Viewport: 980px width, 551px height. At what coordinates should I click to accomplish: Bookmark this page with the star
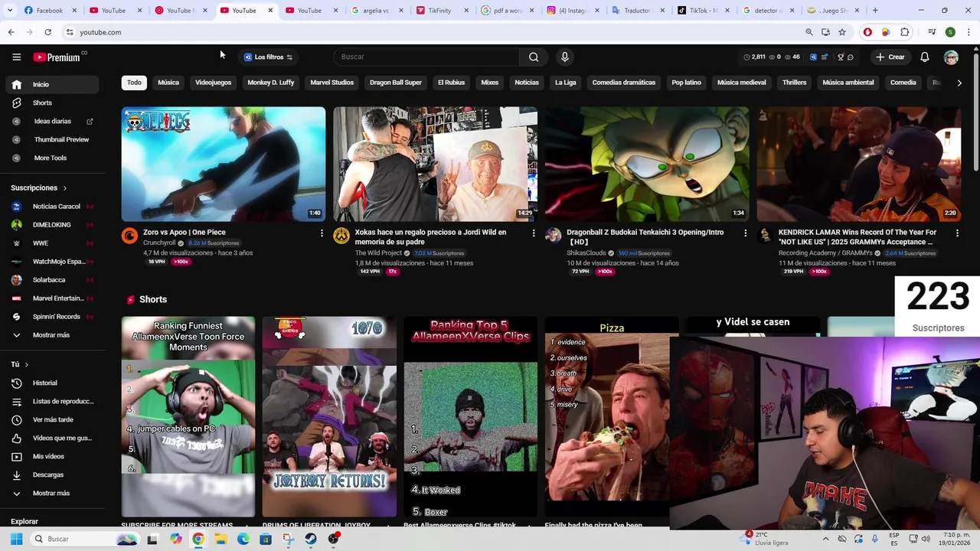coord(842,32)
